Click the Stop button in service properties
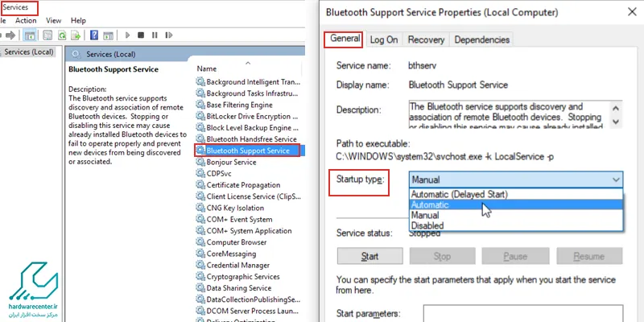 coord(442,256)
